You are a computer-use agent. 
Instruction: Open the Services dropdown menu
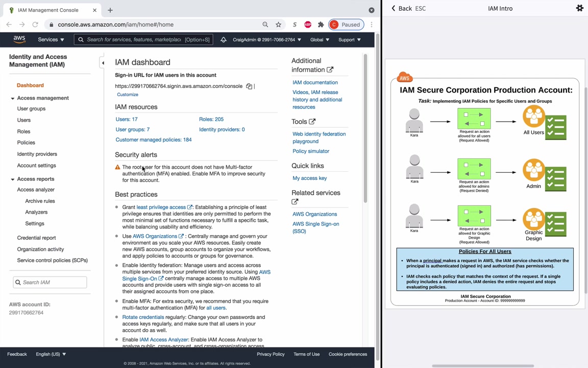pyautogui.click(x=51, y=39)
